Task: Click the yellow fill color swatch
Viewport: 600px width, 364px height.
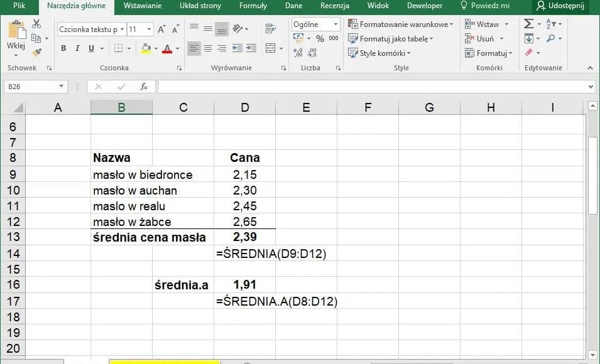Action: click(x=146, y=48)
